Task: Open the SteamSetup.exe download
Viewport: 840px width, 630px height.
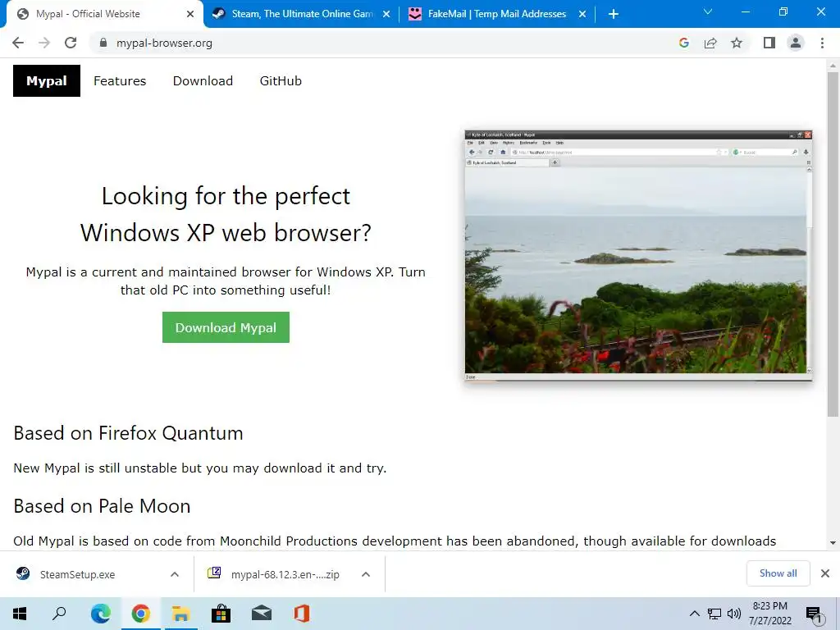Action: tap(77, 574)
